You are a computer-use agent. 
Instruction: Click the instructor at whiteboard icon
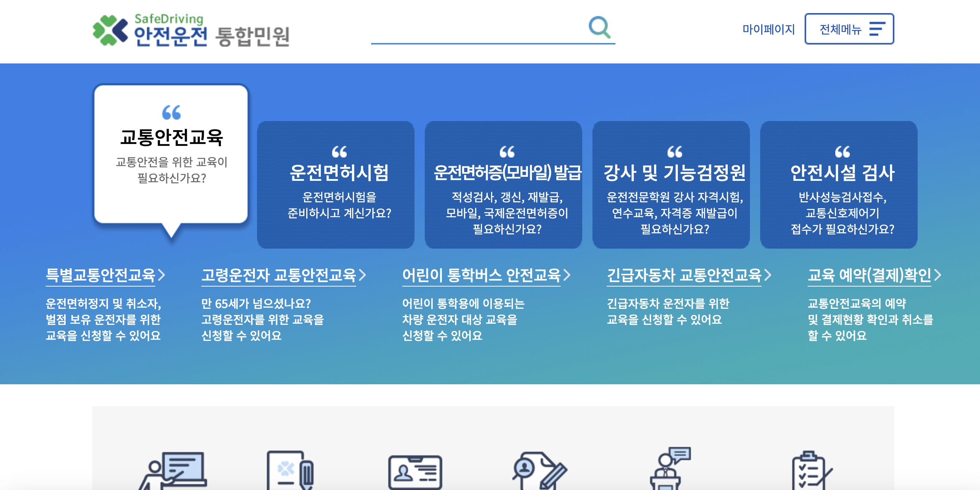[173, 470]
